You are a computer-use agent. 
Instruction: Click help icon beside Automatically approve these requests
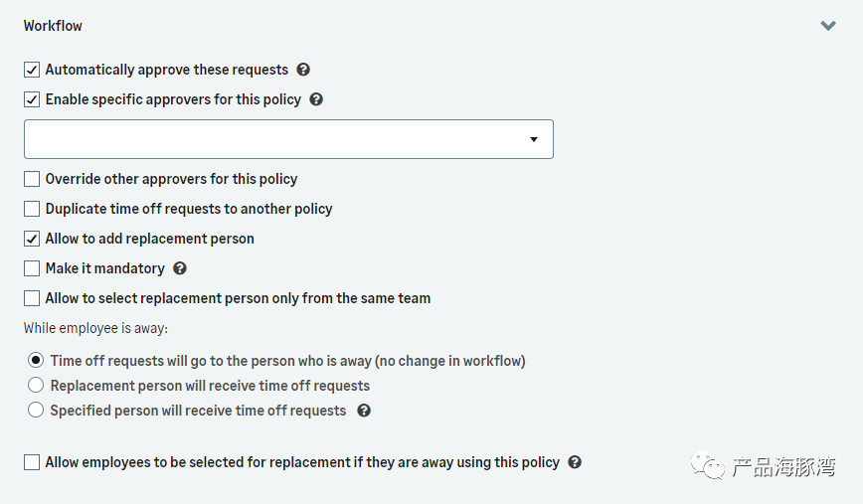(303, 70)
